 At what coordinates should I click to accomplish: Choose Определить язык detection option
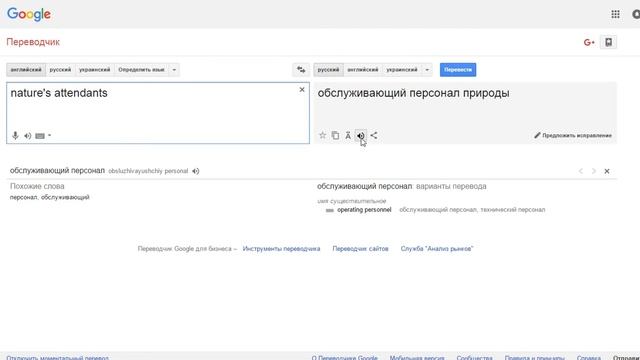(141, 70)
